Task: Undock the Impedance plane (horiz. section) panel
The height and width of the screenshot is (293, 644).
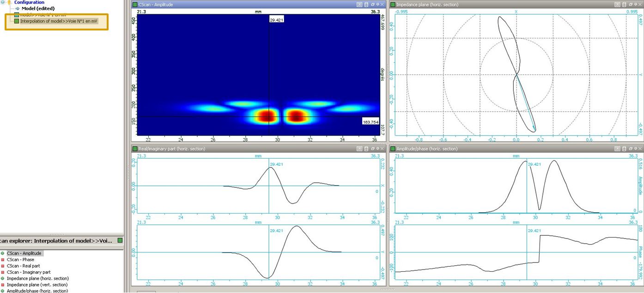Action: tap(631, 5)
